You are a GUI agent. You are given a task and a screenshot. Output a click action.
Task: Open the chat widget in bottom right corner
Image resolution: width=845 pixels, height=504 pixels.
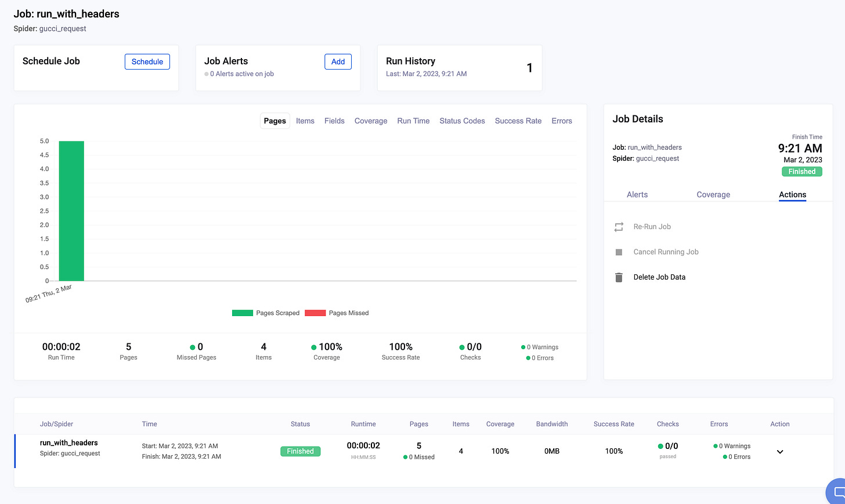[x=837, y=491]
